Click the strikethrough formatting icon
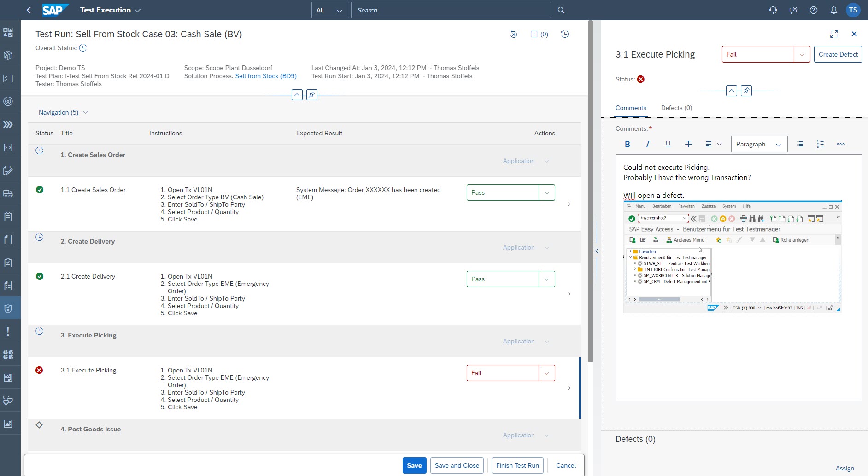 point(688,144)
